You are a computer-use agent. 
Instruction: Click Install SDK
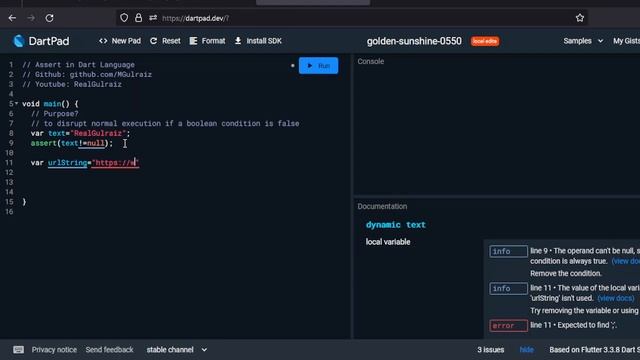[258, 41]
